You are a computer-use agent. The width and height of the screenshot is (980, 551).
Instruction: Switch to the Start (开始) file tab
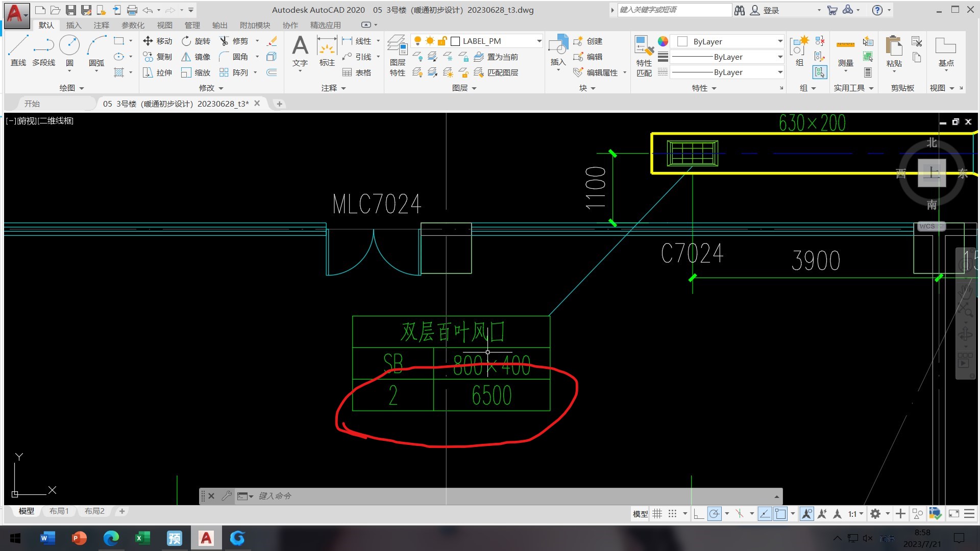point(32,104)
